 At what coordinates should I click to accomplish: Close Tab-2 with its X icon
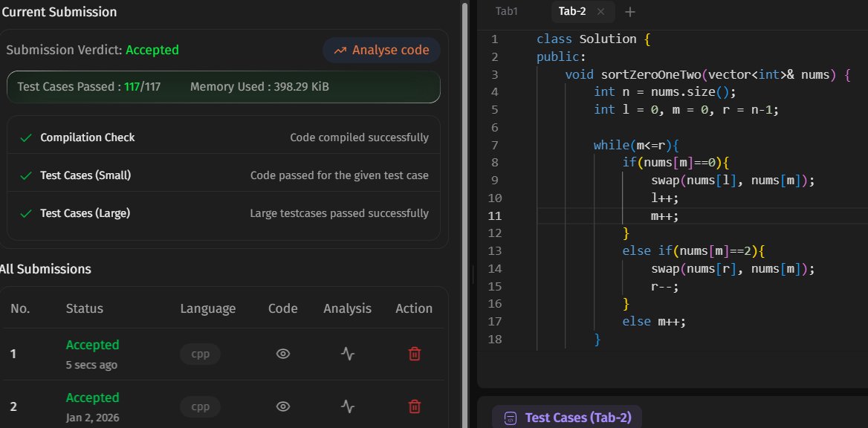[x=601, y=12]
